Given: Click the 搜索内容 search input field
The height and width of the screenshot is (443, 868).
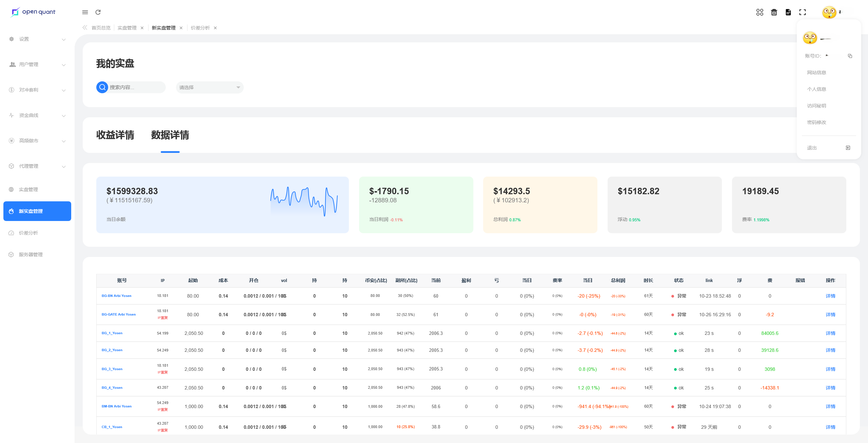Looking at the screenshot, I should tap(136, 87).
